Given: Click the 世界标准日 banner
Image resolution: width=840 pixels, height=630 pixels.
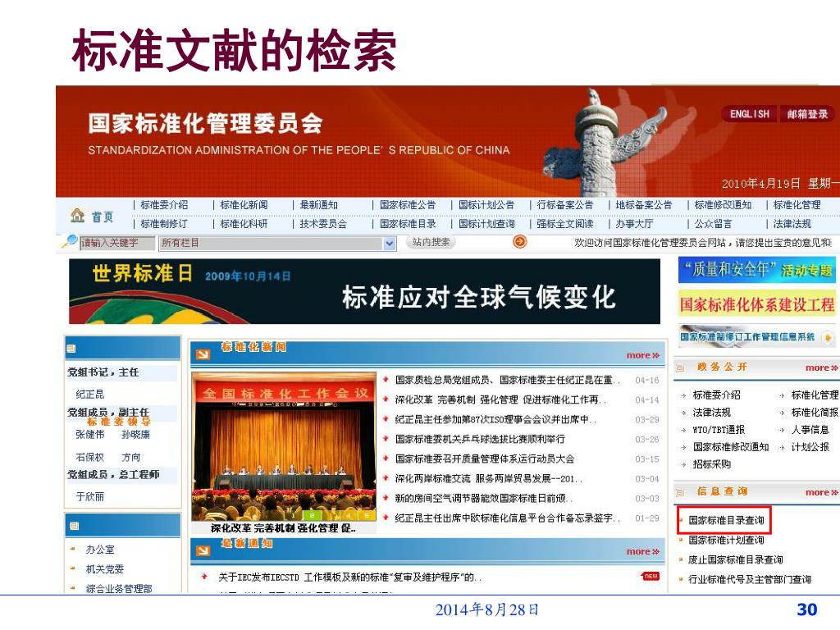Looking at the screenshot, I should (364, 291).
